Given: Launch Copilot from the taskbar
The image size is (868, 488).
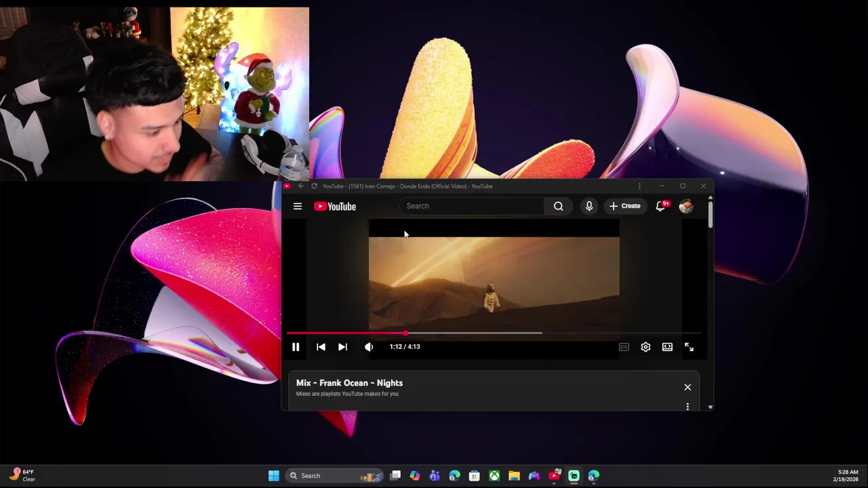Looking at the screenshot, I should (415, 476).
